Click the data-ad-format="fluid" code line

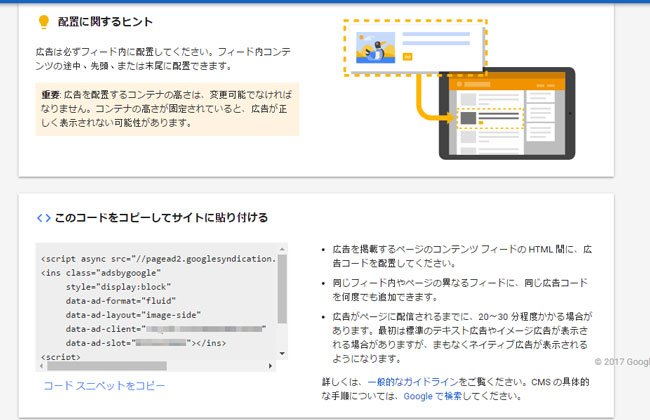pos(121,301)
